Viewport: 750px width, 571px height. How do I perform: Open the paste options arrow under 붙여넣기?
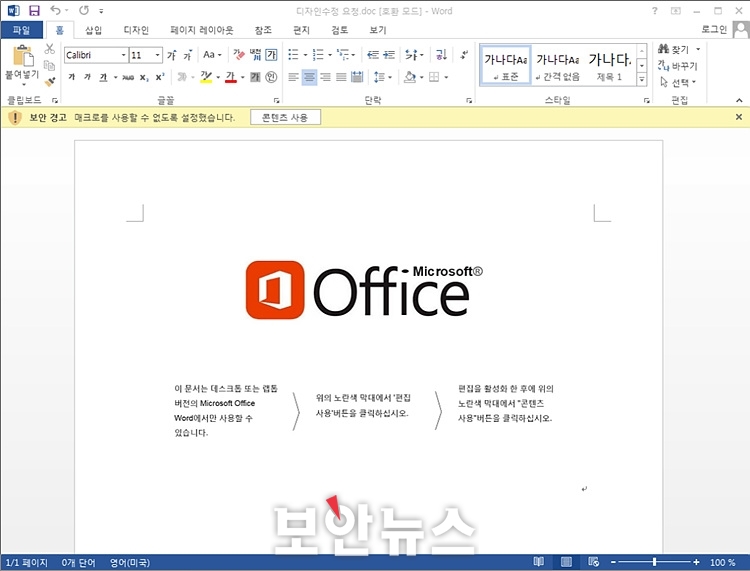[x=23, y=85]
